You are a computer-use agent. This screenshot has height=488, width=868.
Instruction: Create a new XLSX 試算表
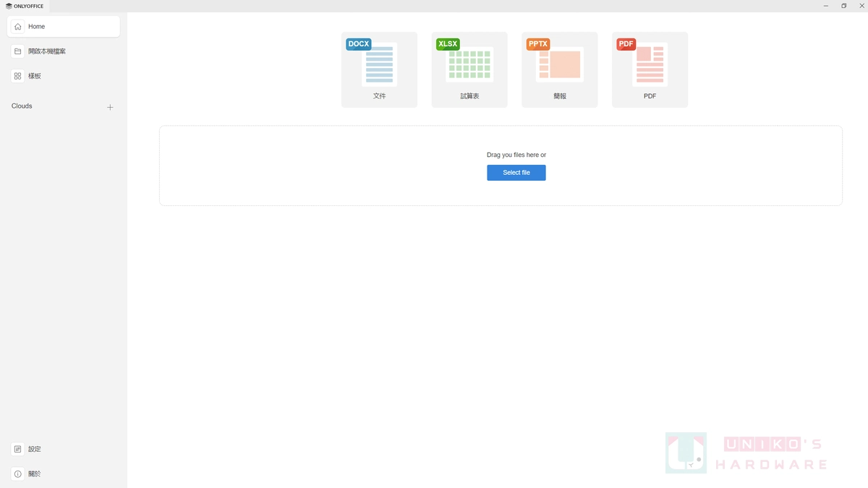469,69
